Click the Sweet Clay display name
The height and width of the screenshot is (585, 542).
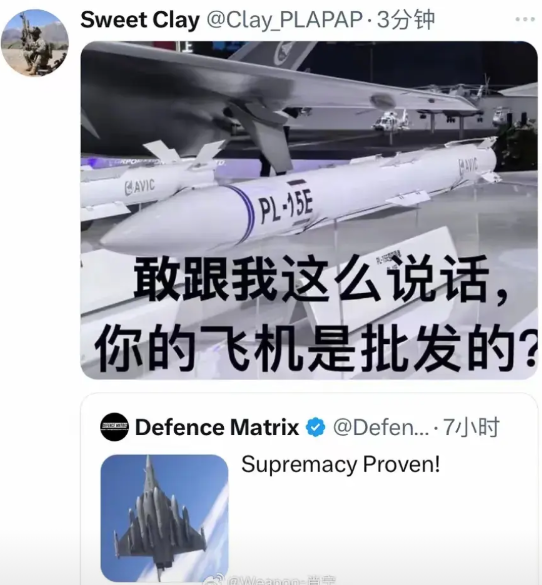click(x=140, y=20)
